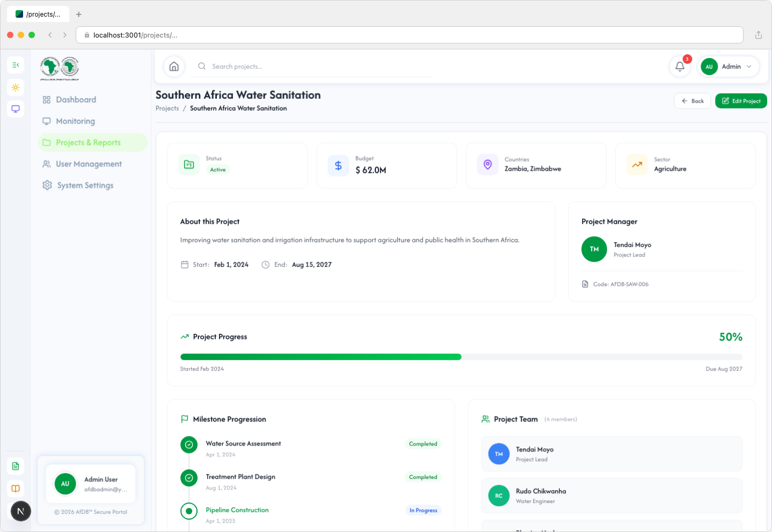Click the AU avatar in the top bar
772x532 pixels.
click(x=709, y=67)
